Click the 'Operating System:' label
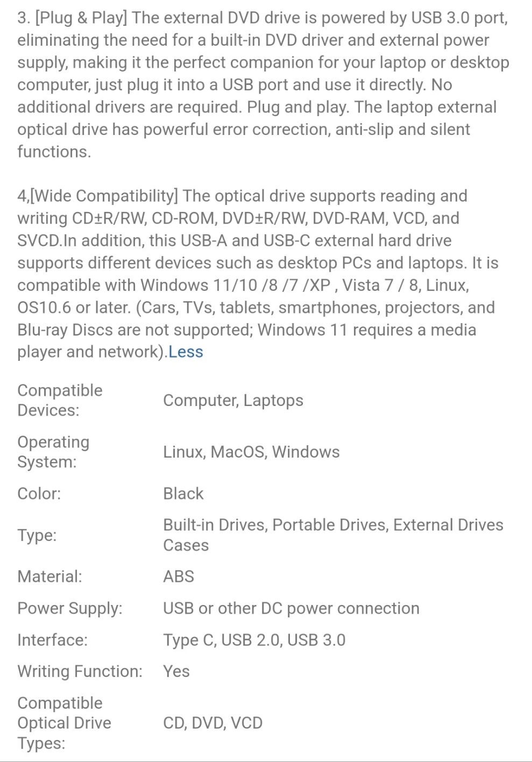Viewport: 532px width, 762px height. click(53, 452)
